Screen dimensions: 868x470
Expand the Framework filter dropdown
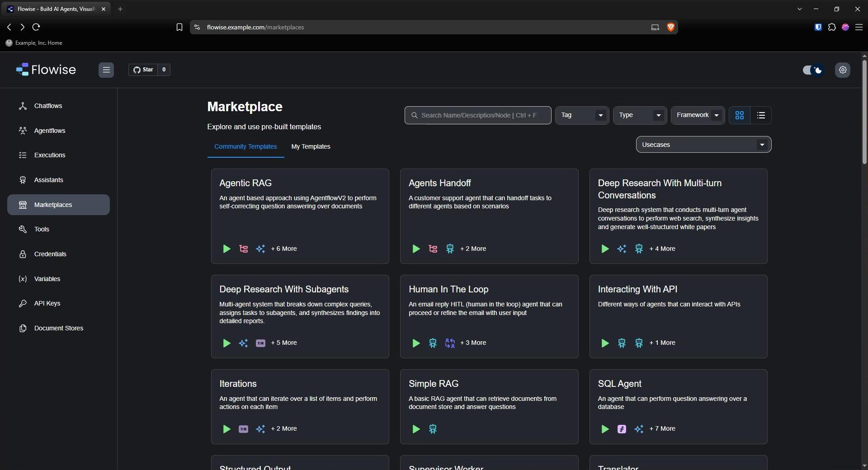pos(698,115)
